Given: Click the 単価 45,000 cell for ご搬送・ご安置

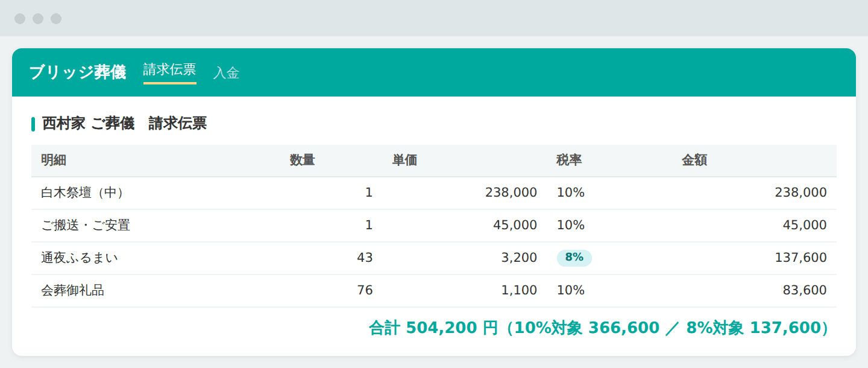Looking at the screenshot, I should 515,226.
